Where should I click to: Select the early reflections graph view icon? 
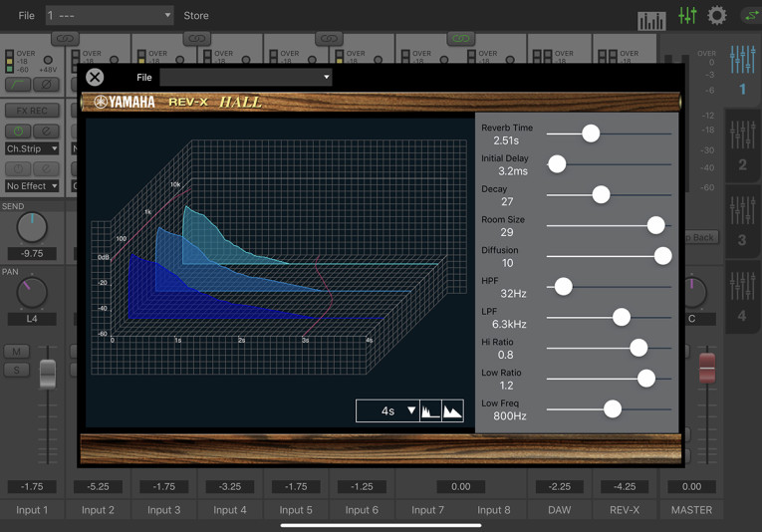point(430,411)
